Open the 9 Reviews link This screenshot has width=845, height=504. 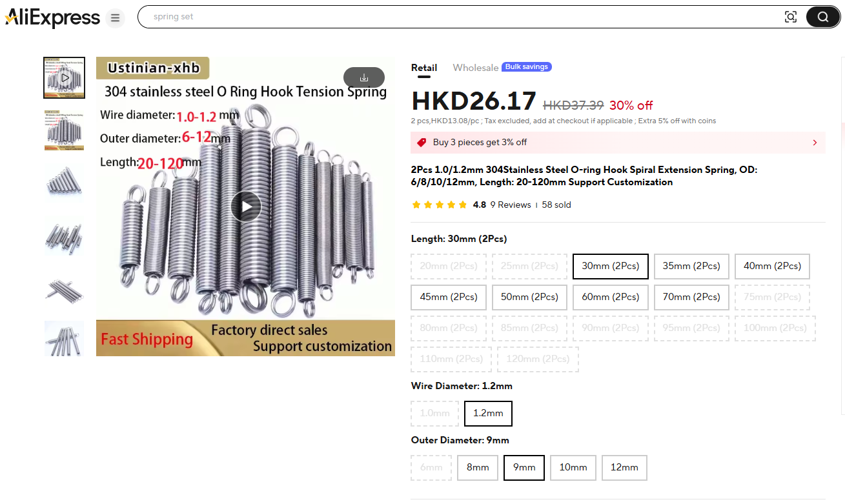tap(511, 205)
